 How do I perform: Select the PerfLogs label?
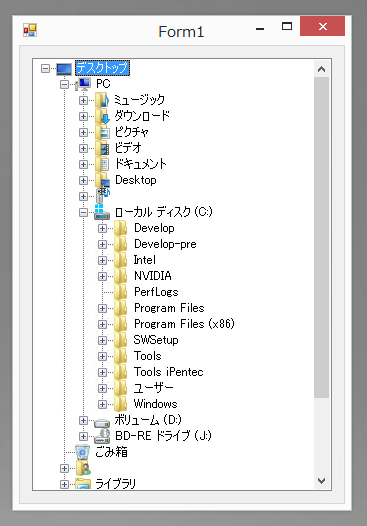156,292
